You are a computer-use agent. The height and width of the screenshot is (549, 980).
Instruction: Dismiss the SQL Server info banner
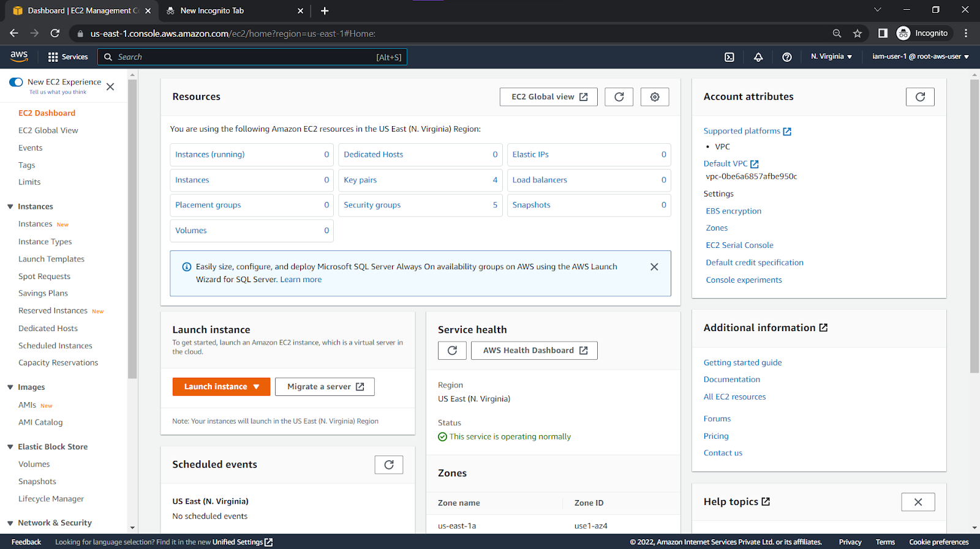(654, 267)
